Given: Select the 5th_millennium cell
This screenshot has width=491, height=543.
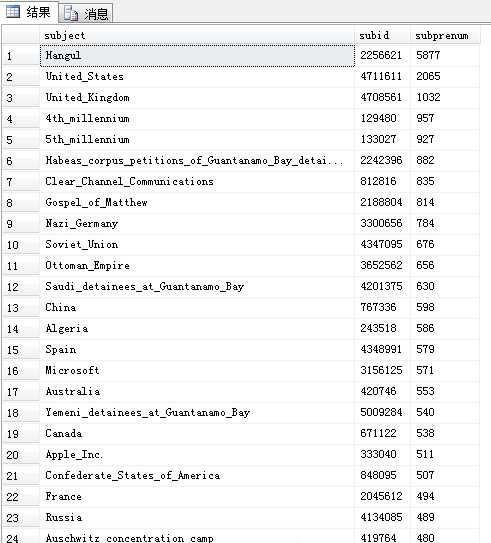Looking at the screenshot, I should [x=197, y=140].
